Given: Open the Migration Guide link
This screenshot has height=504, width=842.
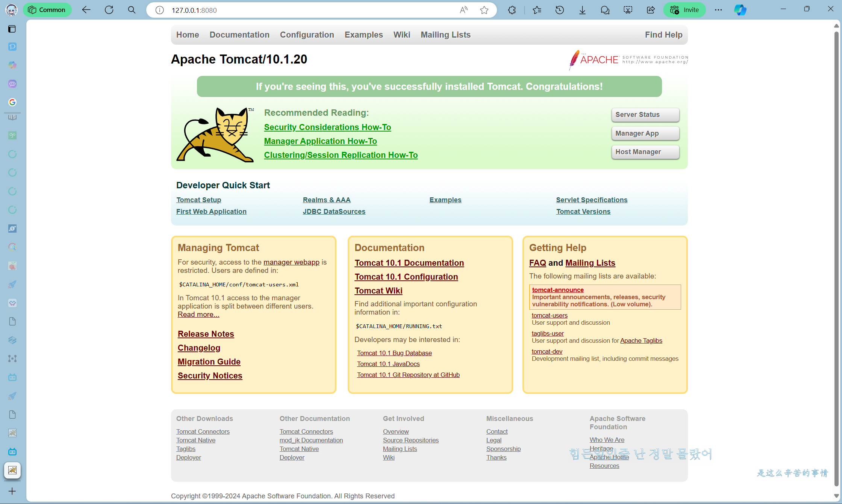Looking at the screenshot, I should tap(209, 362).
